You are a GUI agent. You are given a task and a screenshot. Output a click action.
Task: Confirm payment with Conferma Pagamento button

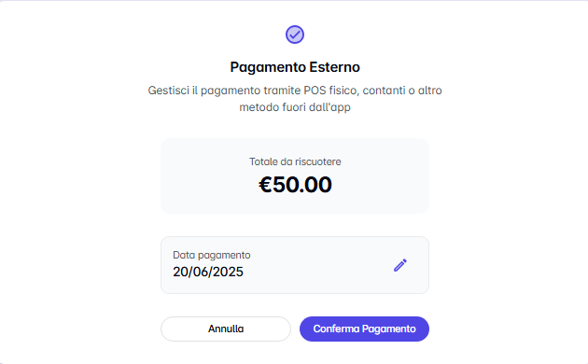click(x=364, y=329)
